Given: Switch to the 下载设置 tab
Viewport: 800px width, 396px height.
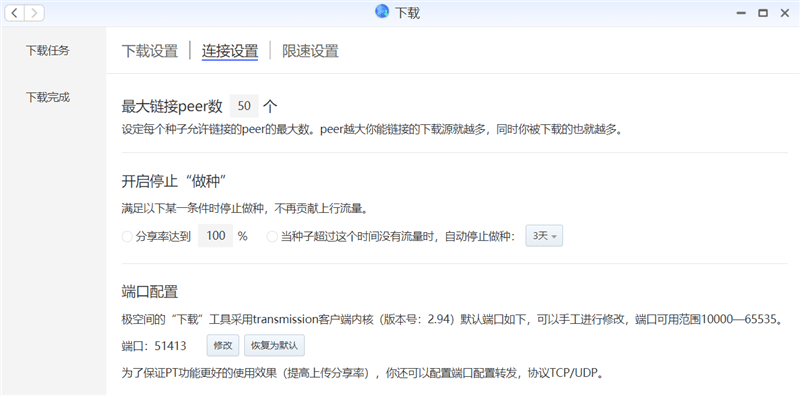Looking at the screenshot, I should click(150, 51).
